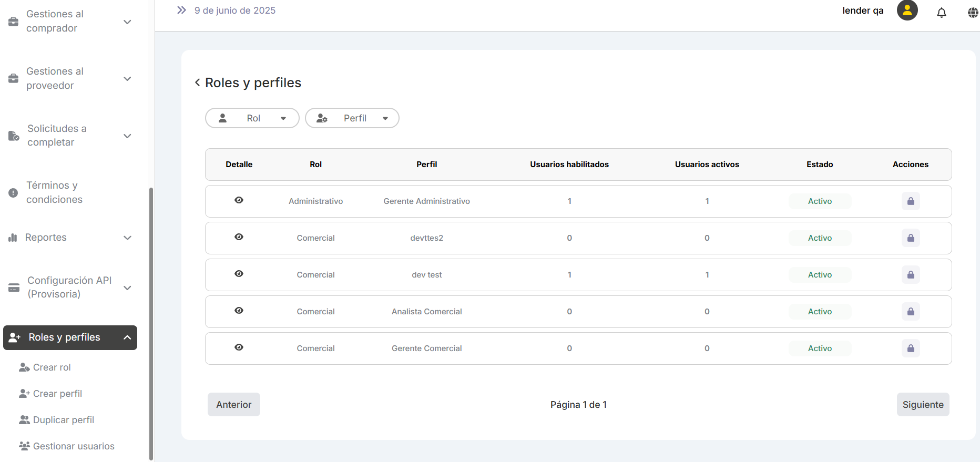The width and height of the screenshot is (980, 462).
Task: Open the Perfil filter dropdown
Action: point(352,118)
